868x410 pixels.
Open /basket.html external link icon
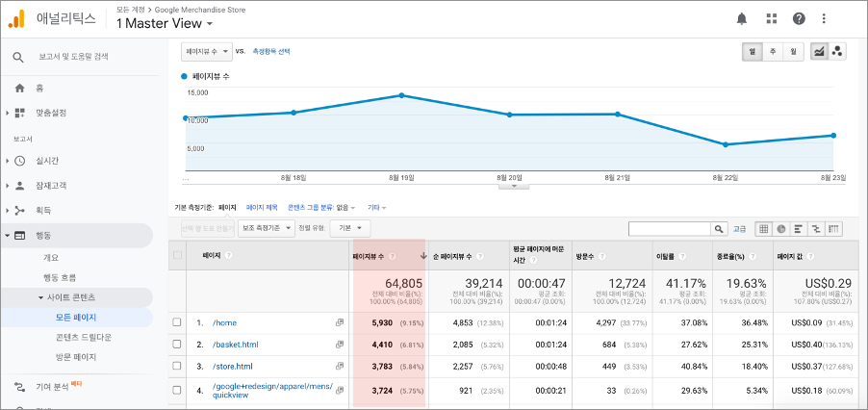pos(340,345)
